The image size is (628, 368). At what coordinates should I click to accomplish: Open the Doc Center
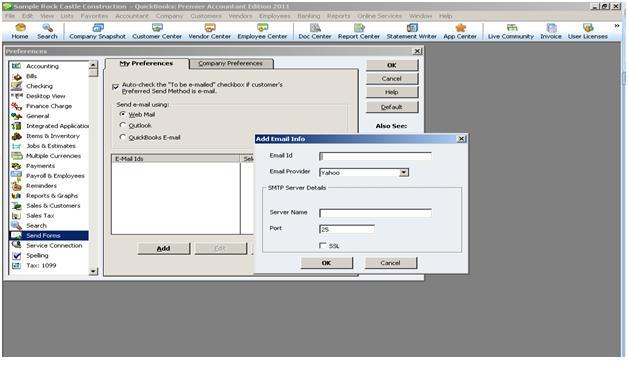click(315, 31)
